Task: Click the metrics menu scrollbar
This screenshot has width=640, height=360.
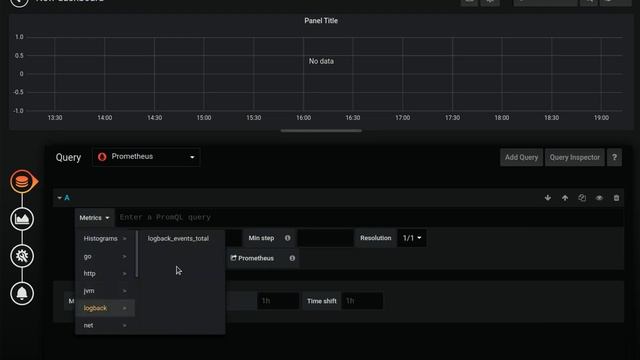Action: click(x=137, y=254)
